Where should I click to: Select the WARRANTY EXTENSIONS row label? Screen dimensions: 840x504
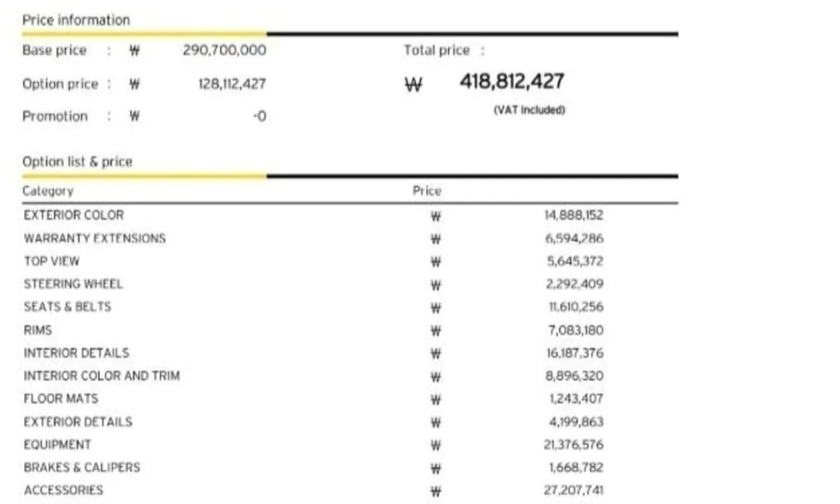pyautogui.click(x=95, y=238)
